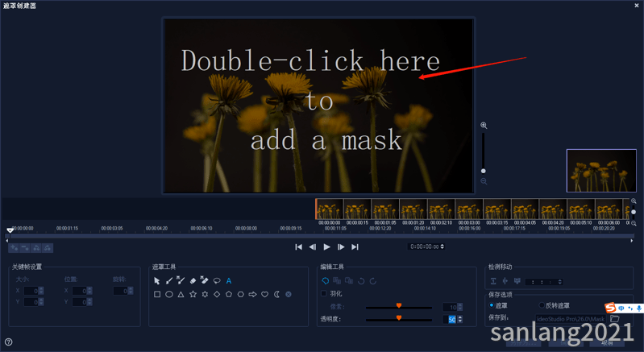Click the redo arrow in edit tools
644x352 pixels.
(x=373, y=281)
